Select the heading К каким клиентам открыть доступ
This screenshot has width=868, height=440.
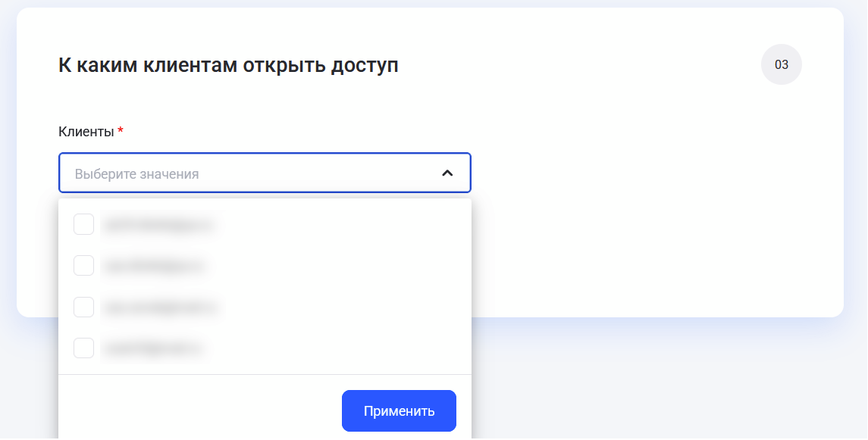[229, 65]
